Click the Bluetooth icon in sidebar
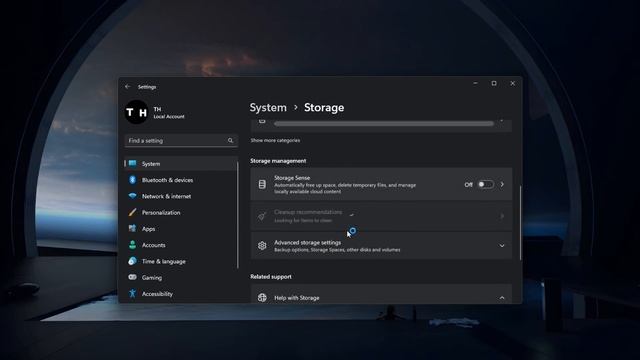The height and width of the screenshot is (360, 640). tap(132, 180)
